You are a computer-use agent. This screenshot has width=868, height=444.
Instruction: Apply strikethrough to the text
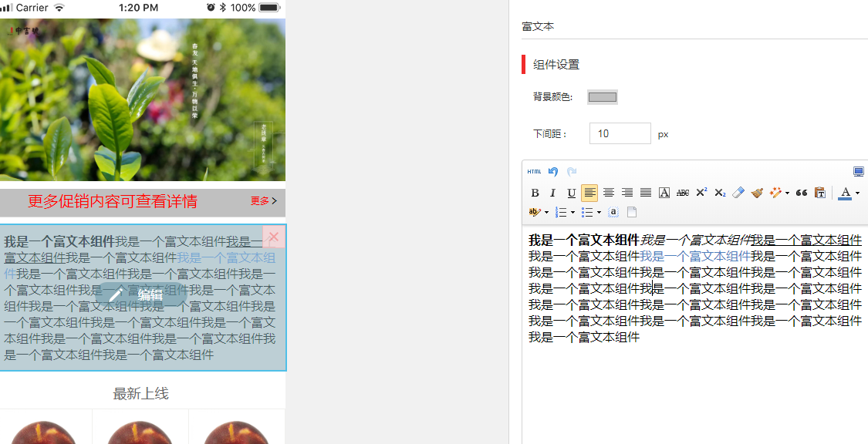683,193
